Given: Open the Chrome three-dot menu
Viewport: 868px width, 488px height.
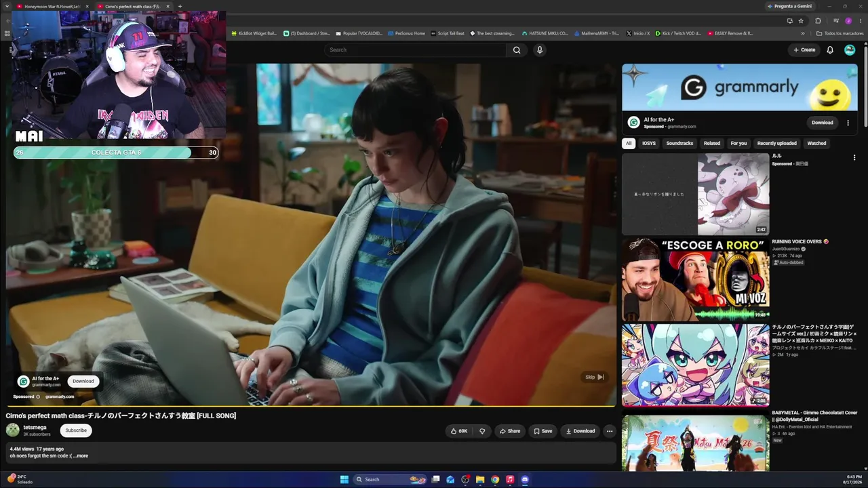Looking at the screenshot, I should [861, 20].
